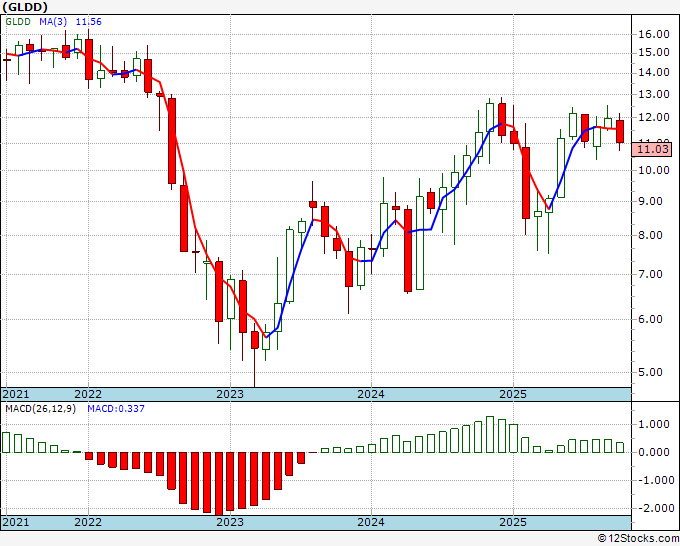Select the GLDD legend label
The image size is (680, 546).
[18, 21]
